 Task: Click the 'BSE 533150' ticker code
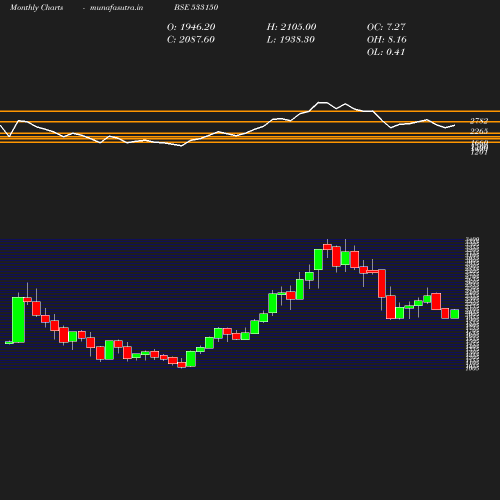pos(196,7)
